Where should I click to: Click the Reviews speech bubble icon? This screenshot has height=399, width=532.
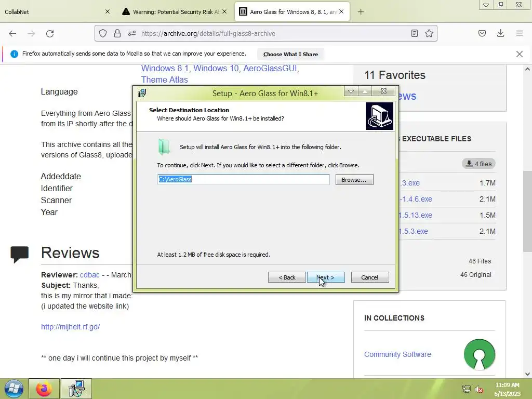tap(19, 255)
